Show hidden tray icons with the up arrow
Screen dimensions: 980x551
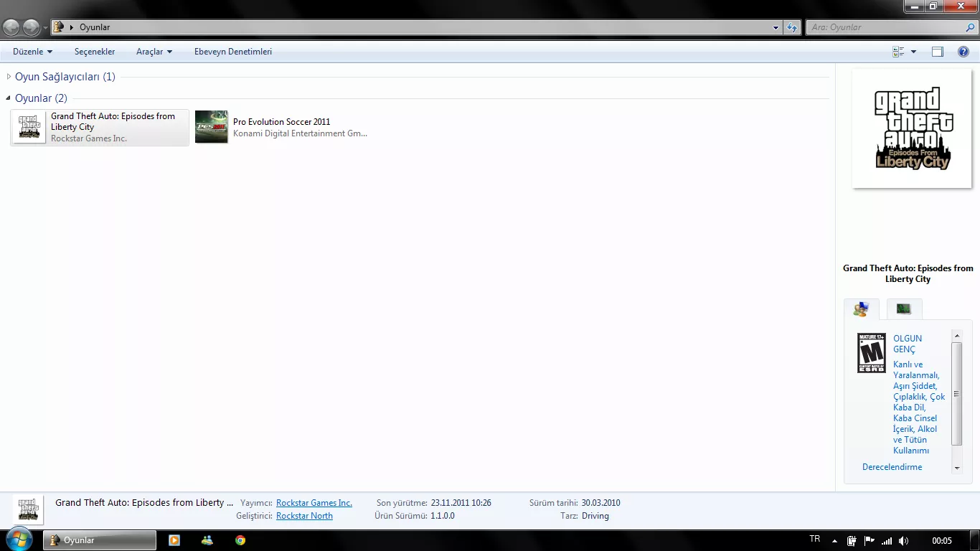click(x=834, y=541)
